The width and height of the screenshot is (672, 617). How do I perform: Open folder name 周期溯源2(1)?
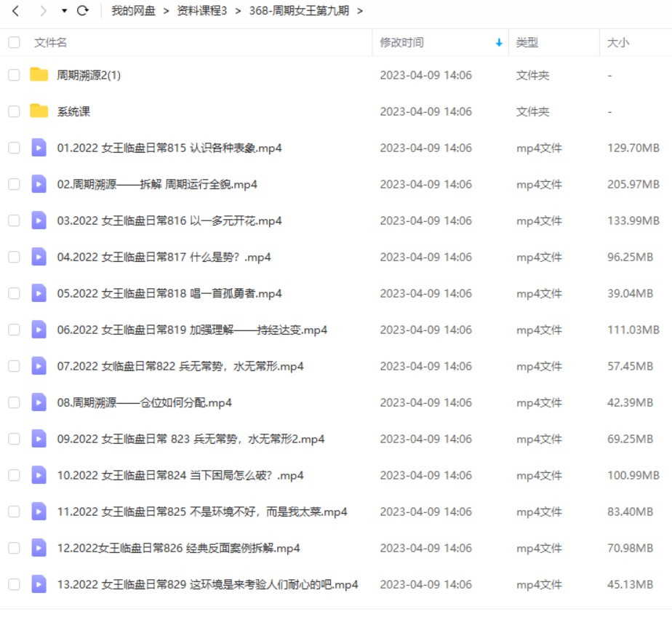[89, 75]
